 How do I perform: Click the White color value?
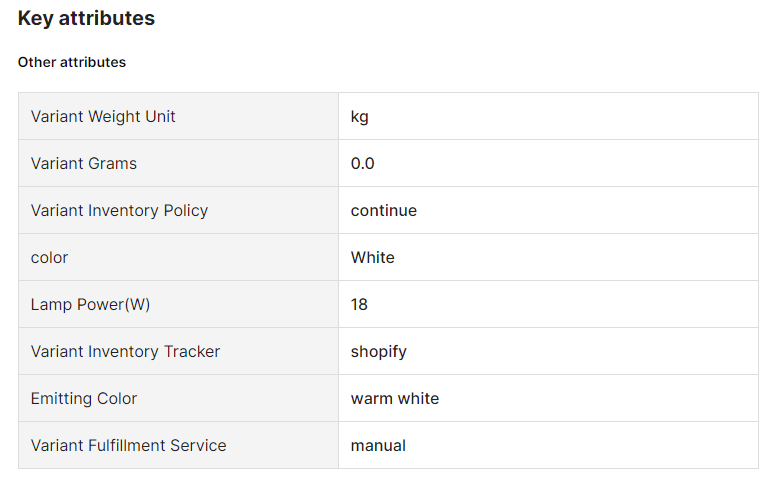[x=373, y=257]
